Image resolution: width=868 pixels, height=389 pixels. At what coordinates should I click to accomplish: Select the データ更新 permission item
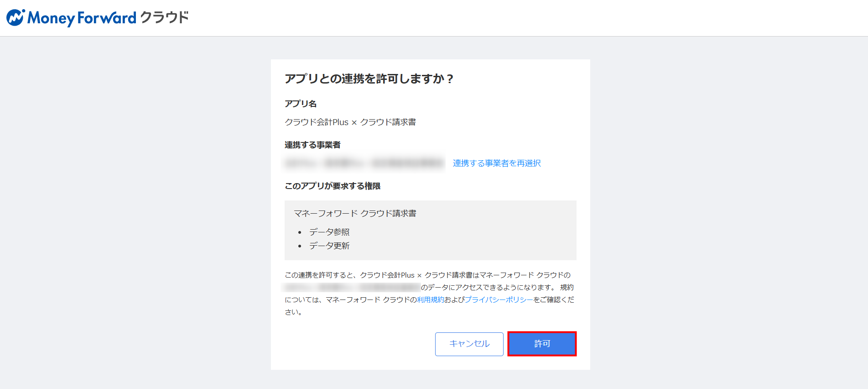pyautogui.click(x=329, y=246)
